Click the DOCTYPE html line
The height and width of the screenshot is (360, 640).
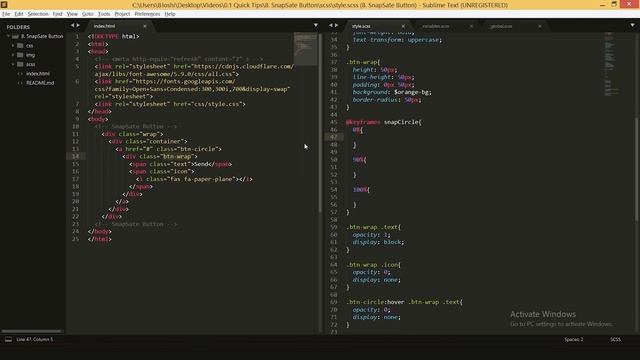tap(113, 36)
